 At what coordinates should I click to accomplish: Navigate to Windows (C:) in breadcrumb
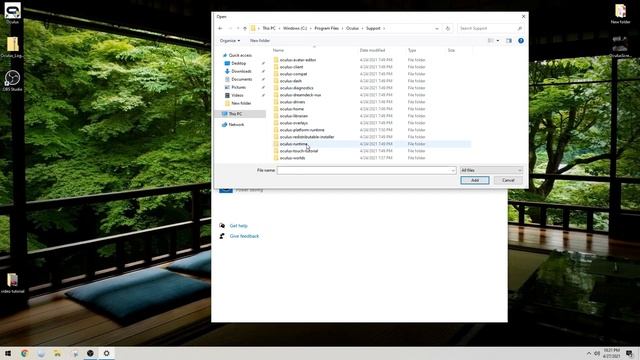coord(295,28)
